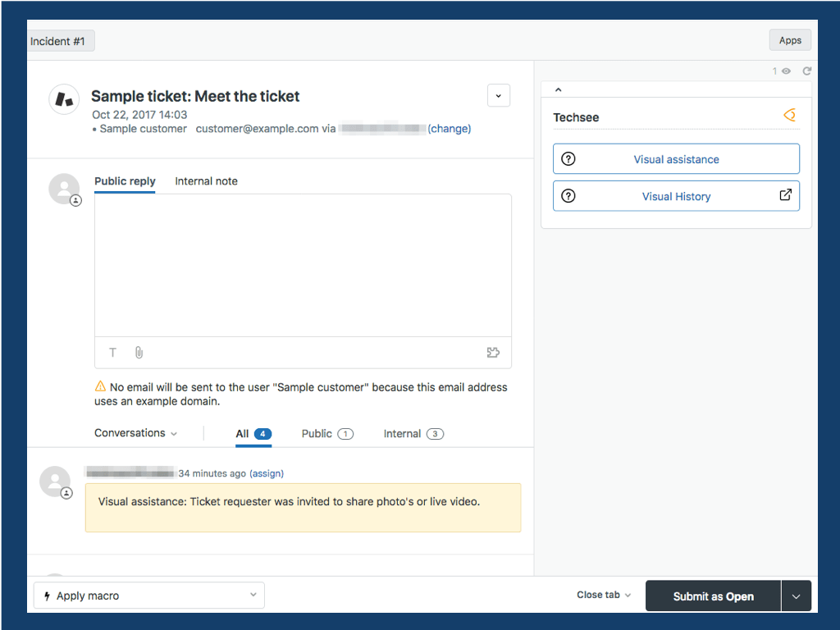
Task: Click the attachment paperclip icon
Action: tap(139, 353)
